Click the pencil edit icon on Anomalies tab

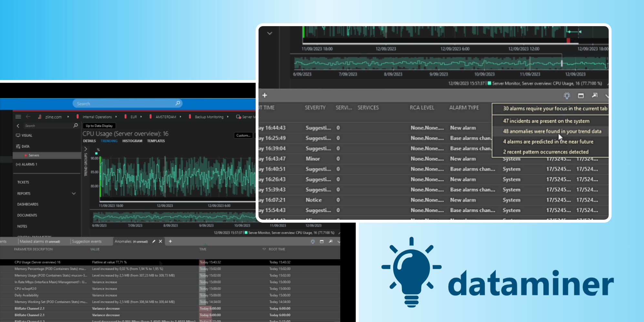pos(154,241)
